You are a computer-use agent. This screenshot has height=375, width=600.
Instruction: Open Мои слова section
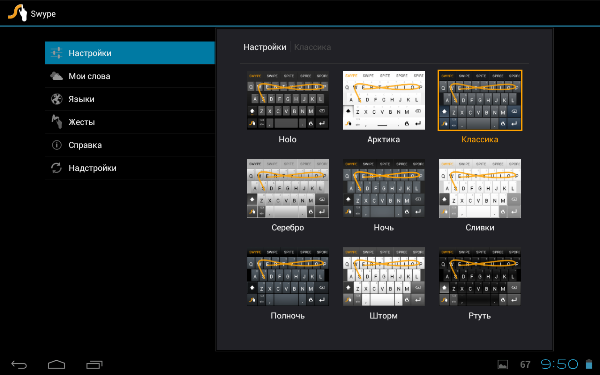click(130, 76)
